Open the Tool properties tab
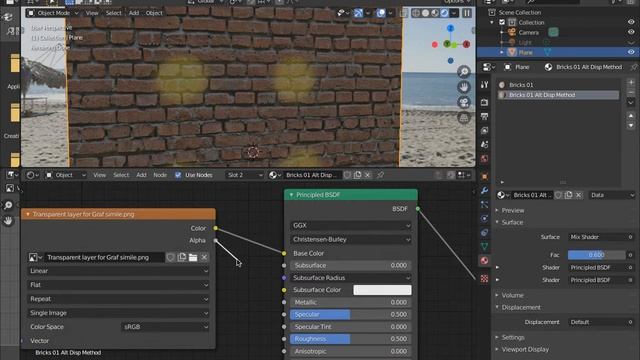Image resolution: width=640 pixels, height=360 pixels. click(x=484, y=84)
